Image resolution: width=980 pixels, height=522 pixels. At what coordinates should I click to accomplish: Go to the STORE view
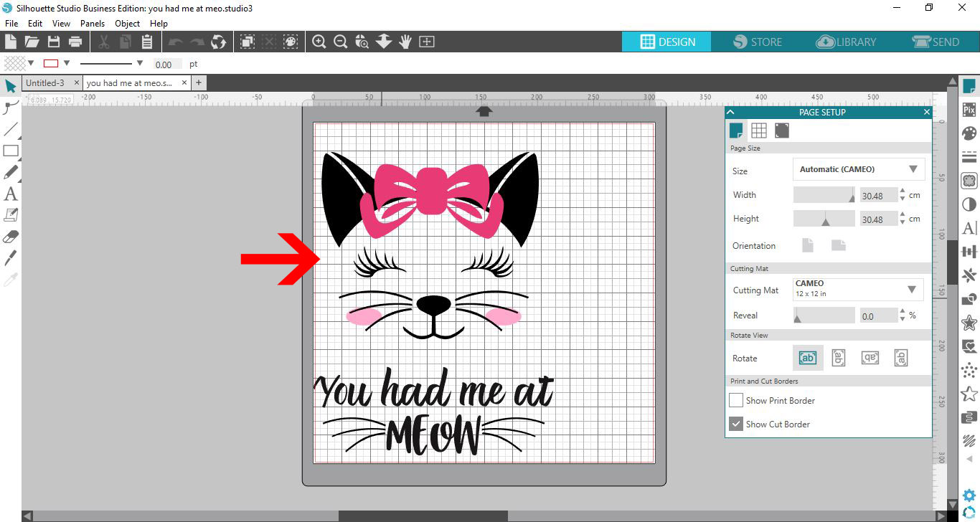pyautogui.click(x=758, y=42)
